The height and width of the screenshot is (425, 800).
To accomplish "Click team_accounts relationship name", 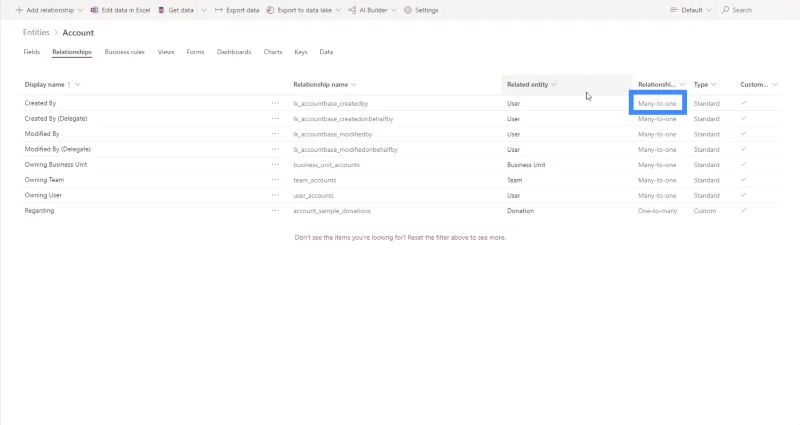I will coord(315,180).
